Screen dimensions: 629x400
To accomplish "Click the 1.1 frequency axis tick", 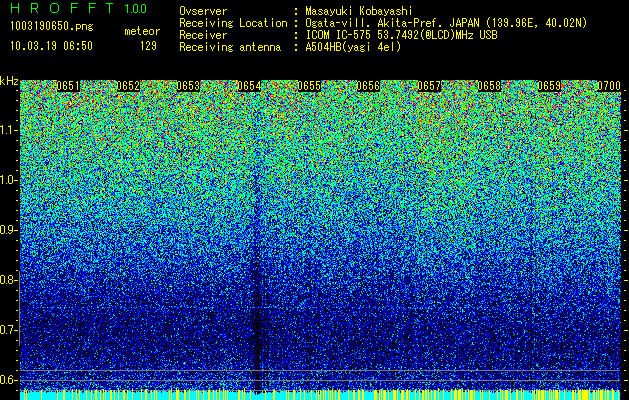I will [8, 130].
